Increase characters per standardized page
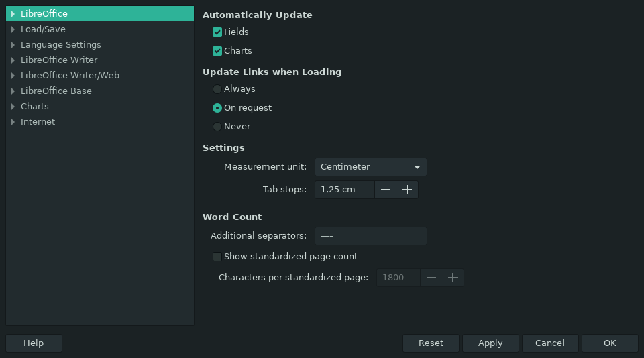The height and width of the screenshot is (358, 644). [x=453, y=278]
